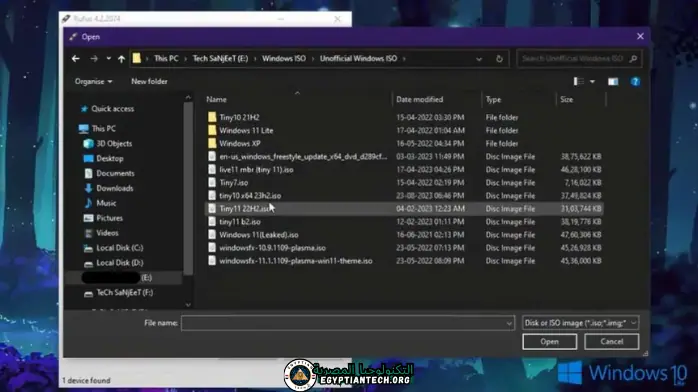Select Local Disk (C:) drive
Image resolution: width=698 pixels, height=392 pixels.
(114, 248)
